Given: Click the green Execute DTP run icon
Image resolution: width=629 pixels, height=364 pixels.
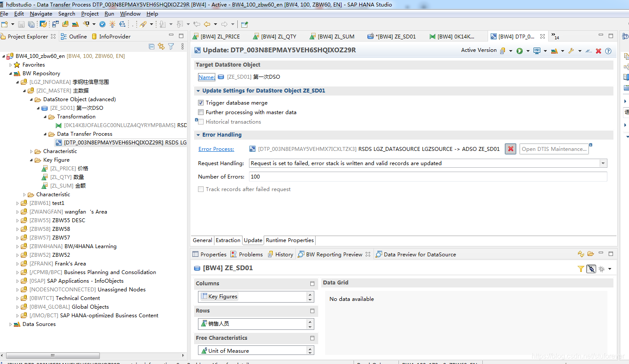Looking at the screenshot, I should click(x=520, y=51).
